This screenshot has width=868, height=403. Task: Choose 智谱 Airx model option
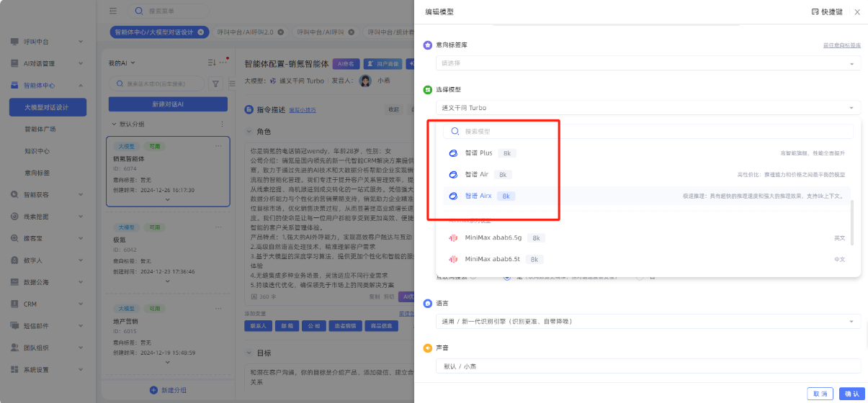coord(478,196)
